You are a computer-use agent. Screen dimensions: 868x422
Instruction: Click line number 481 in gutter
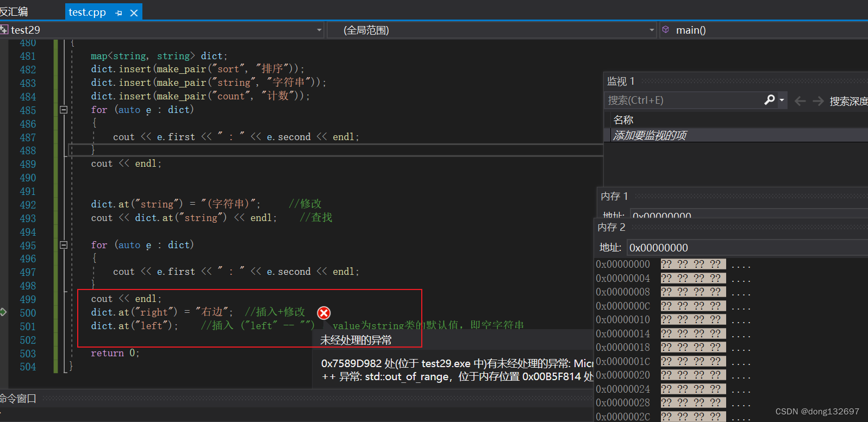click(28, 56)
